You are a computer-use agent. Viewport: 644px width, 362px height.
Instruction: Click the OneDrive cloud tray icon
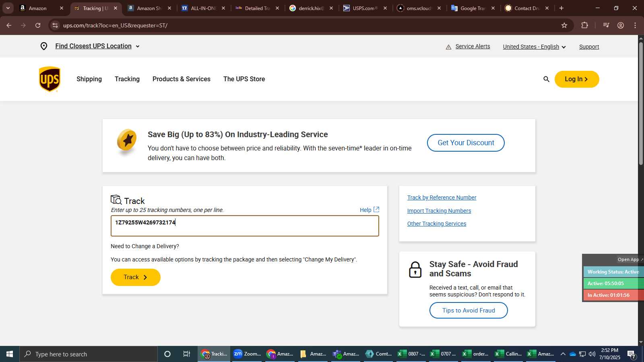[573, 354]
